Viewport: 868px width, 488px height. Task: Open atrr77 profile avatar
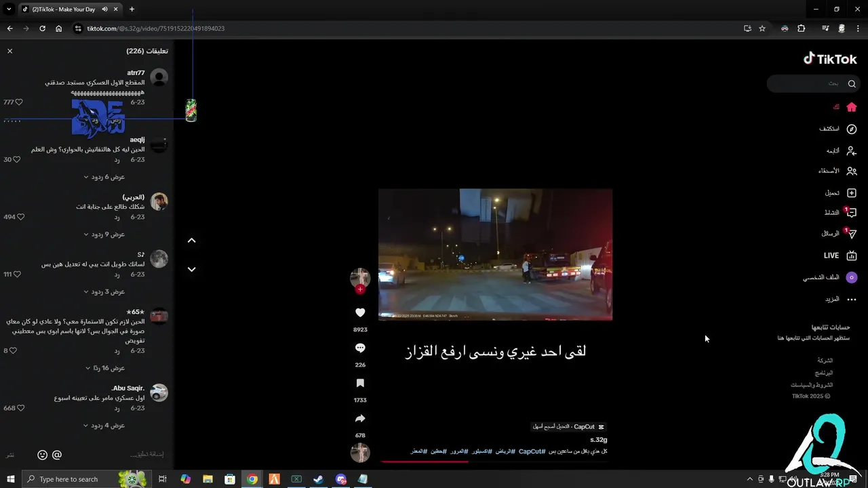pos(159,77)
